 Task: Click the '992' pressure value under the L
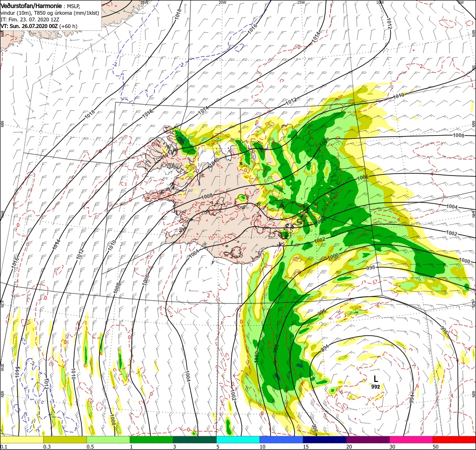376,387
